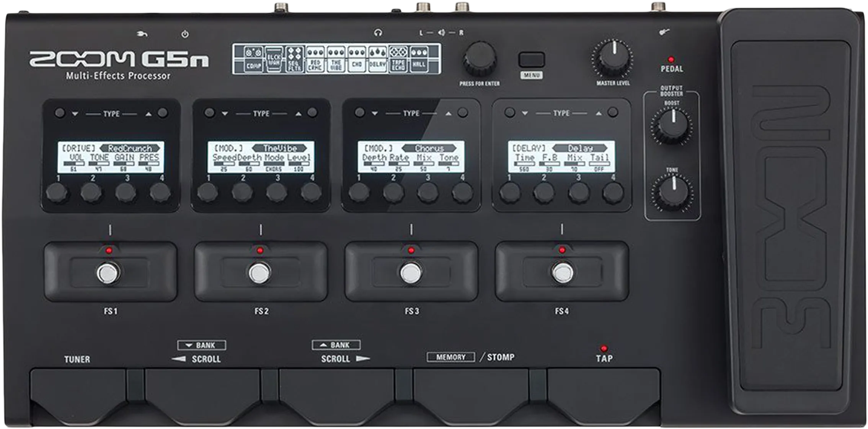Image resolution: width=868 pixels, height=429 pixels.
Task: Click the red TAP indicator LED
Action: [x=604, y=348]
